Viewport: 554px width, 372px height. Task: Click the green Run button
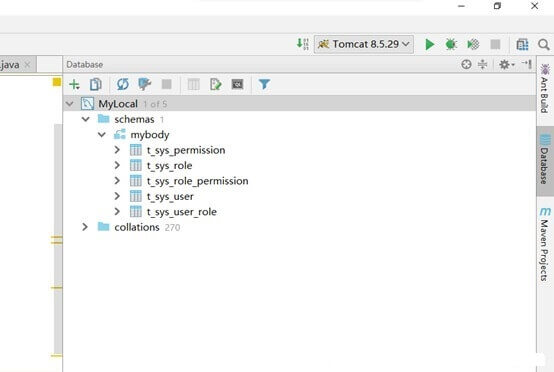(x=430, y=44)
